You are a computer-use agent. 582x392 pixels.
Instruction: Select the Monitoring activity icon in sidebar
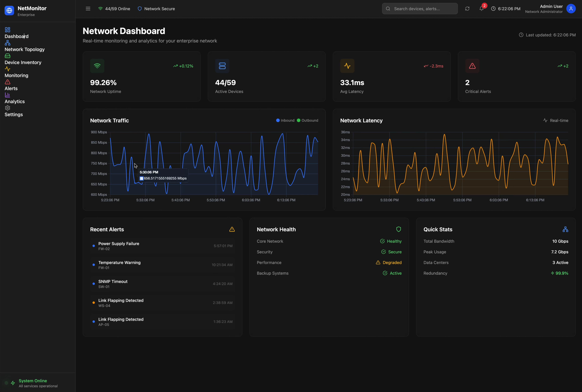7,69
